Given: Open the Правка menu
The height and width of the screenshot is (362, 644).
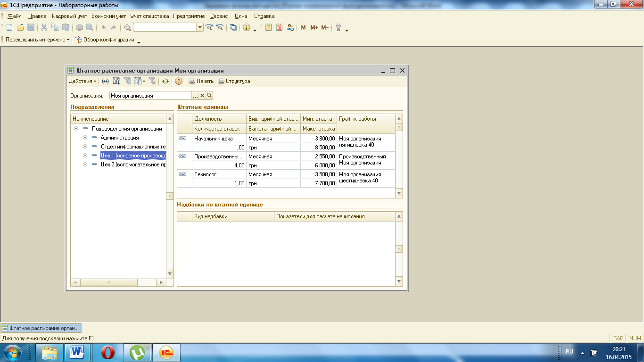Looking at the screenshot, I should click(37, 16).
